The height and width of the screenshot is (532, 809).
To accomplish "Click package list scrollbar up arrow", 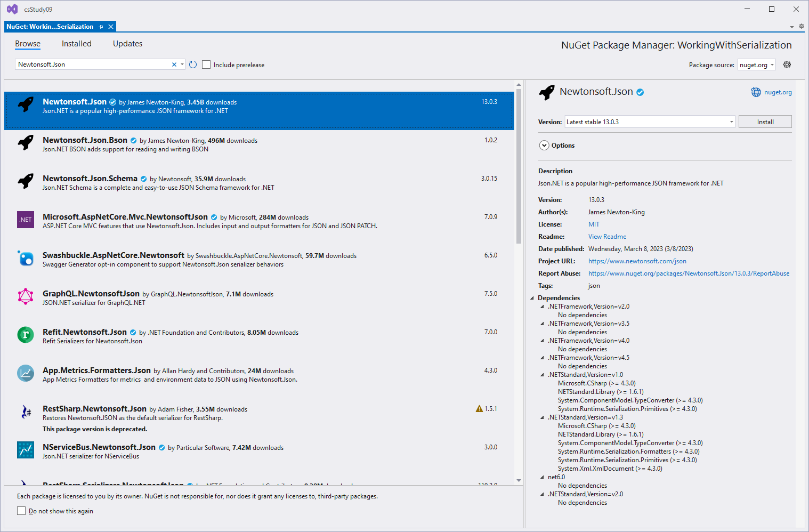I will tap(519, 85).
